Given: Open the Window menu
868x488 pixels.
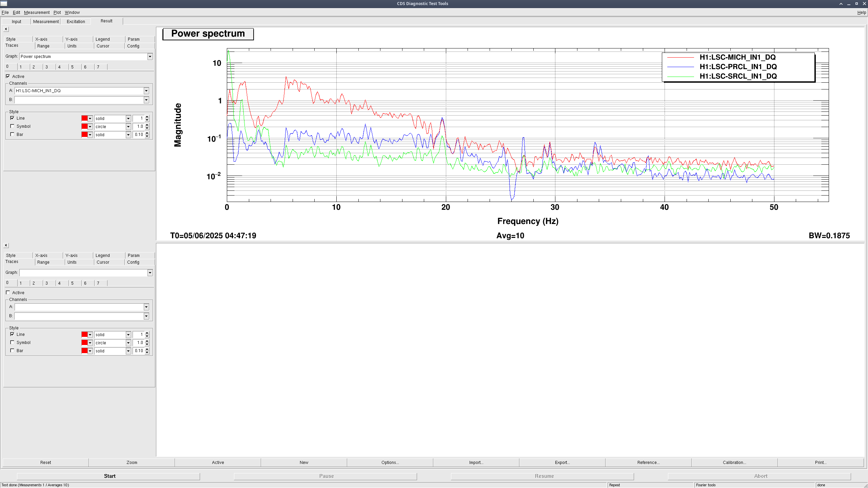Looking at the screenshot, I should (x=72, y=13).
